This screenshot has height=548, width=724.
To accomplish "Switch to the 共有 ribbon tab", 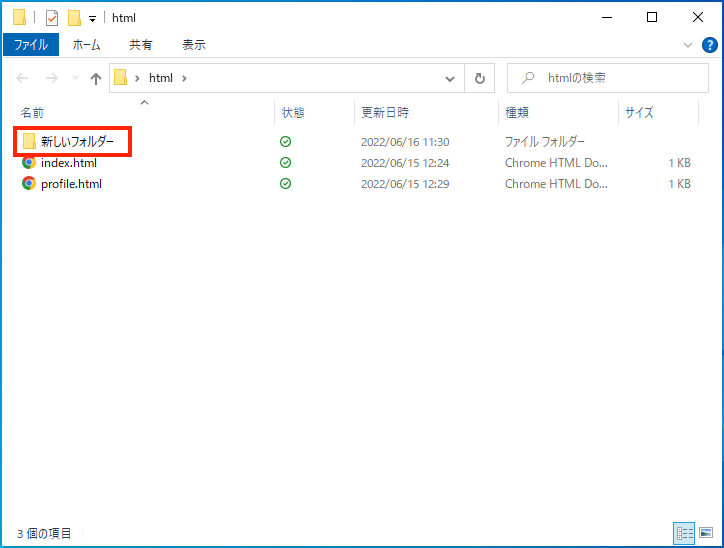I will (141, 45).
